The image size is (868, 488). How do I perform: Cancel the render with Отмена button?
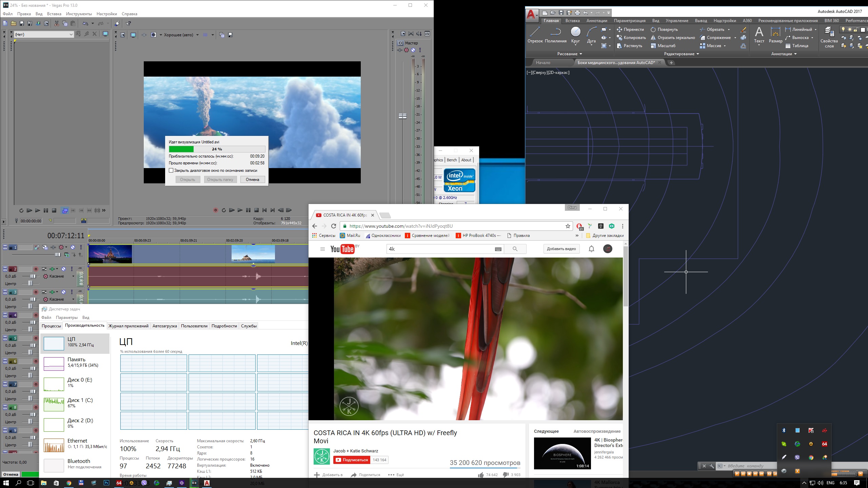coord(252,180)
